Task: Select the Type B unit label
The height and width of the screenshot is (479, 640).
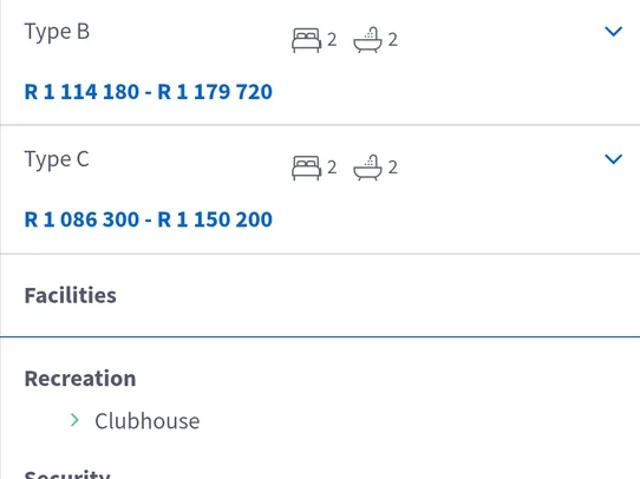Action: tap(57, 32)
